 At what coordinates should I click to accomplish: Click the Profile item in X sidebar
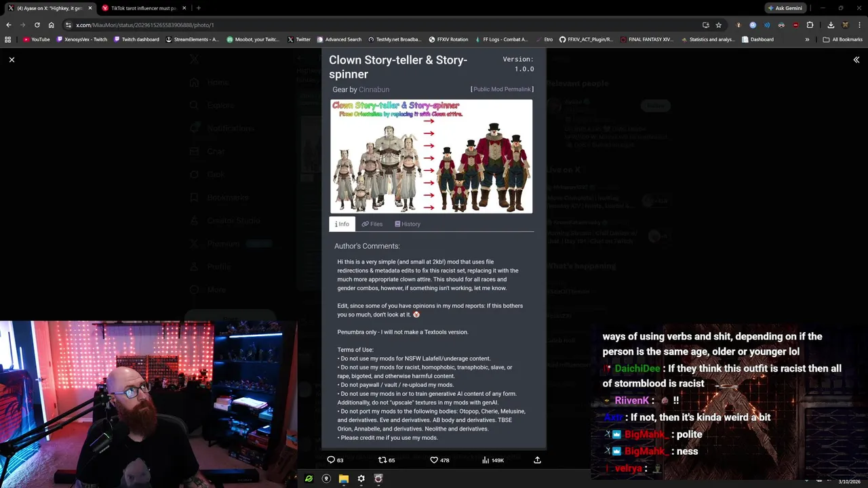pos(210,266)
